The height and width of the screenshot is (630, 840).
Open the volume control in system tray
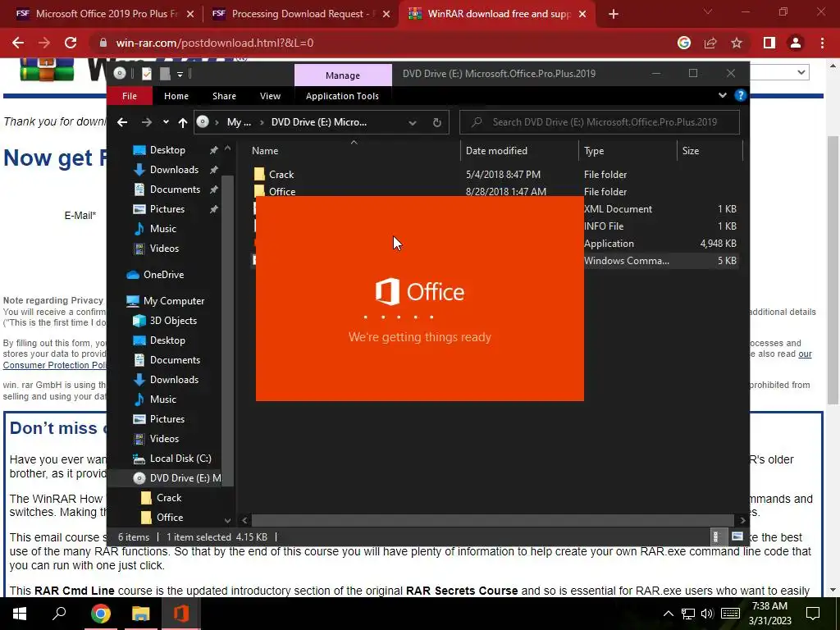[x=707, y=614]
